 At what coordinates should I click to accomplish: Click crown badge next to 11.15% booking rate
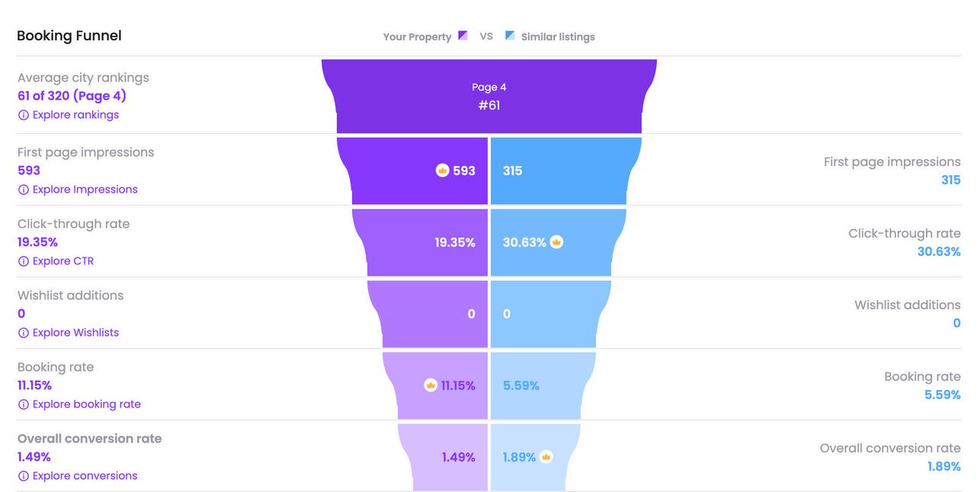(x=431, y=385)
